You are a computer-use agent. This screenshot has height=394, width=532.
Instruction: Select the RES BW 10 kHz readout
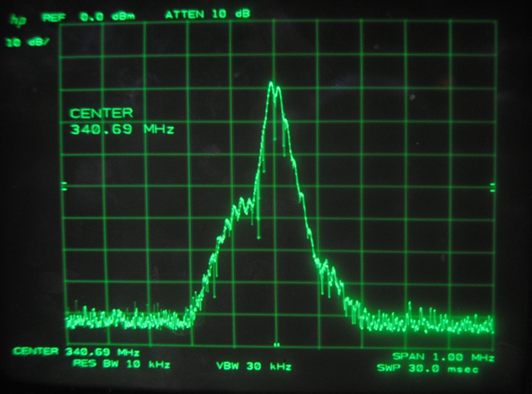point(122,363)
